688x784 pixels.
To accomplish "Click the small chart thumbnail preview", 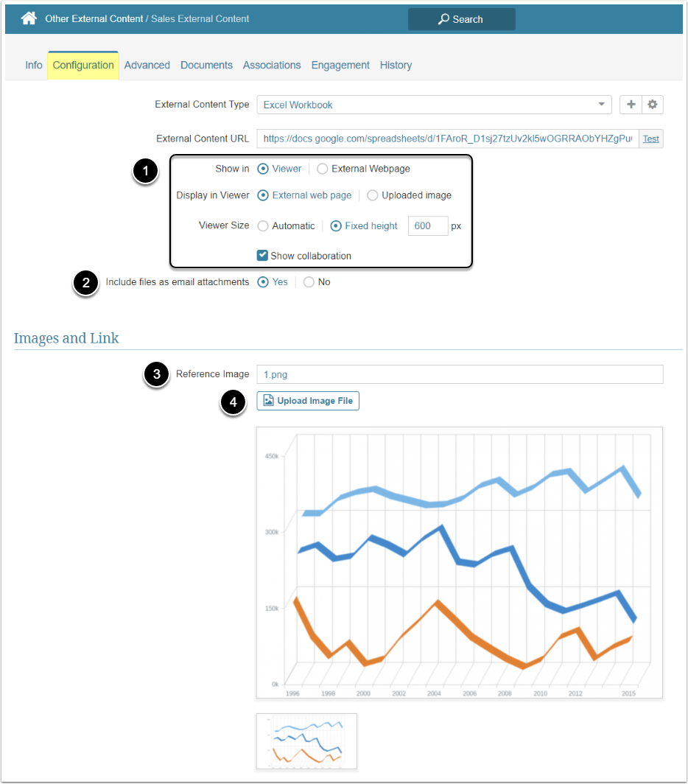I will 306,741.
